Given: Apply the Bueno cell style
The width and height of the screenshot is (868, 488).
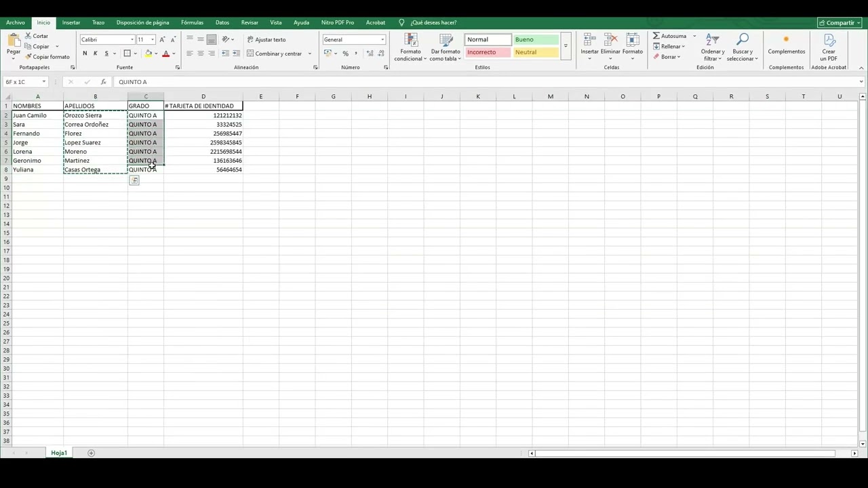Looking at the screenshot, I should point(536,39).
